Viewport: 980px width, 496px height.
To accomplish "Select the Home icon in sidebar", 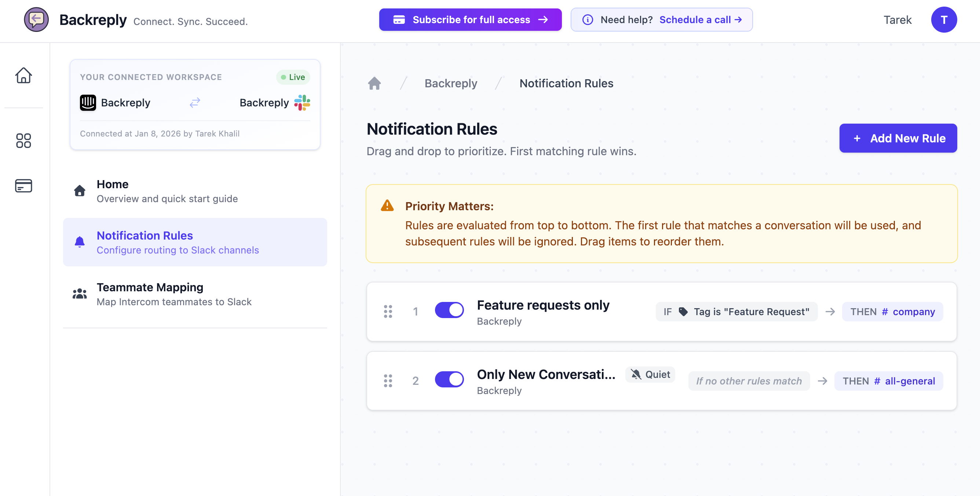I will click(x=23, y=76).
